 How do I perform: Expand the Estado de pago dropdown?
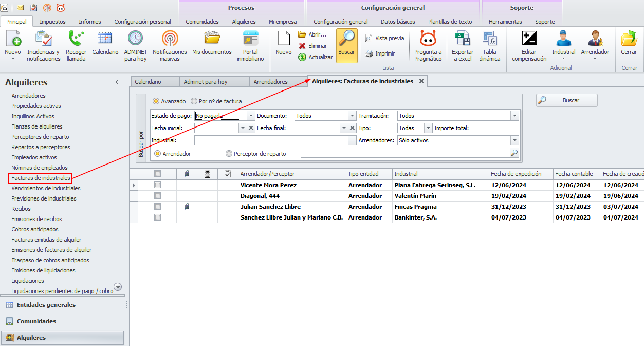[251, 116]
